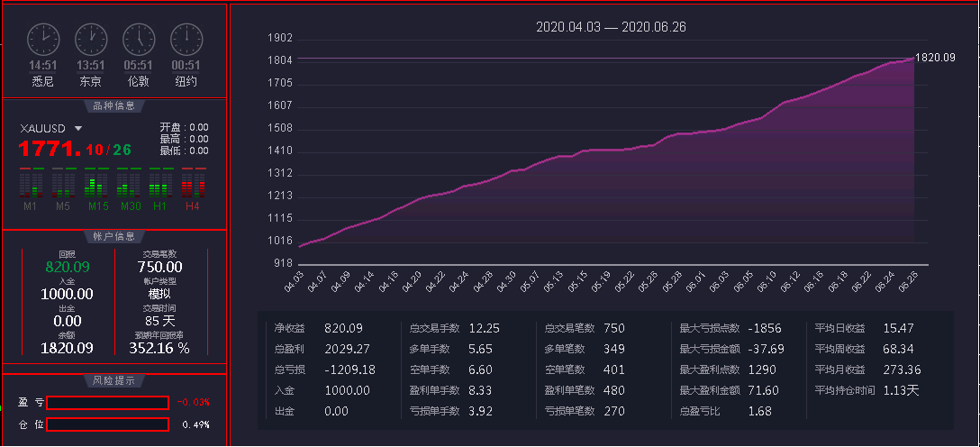Click the New York (纽约) clock icon
This screenshot has height=447, width=980.
(x=186, y=40)
